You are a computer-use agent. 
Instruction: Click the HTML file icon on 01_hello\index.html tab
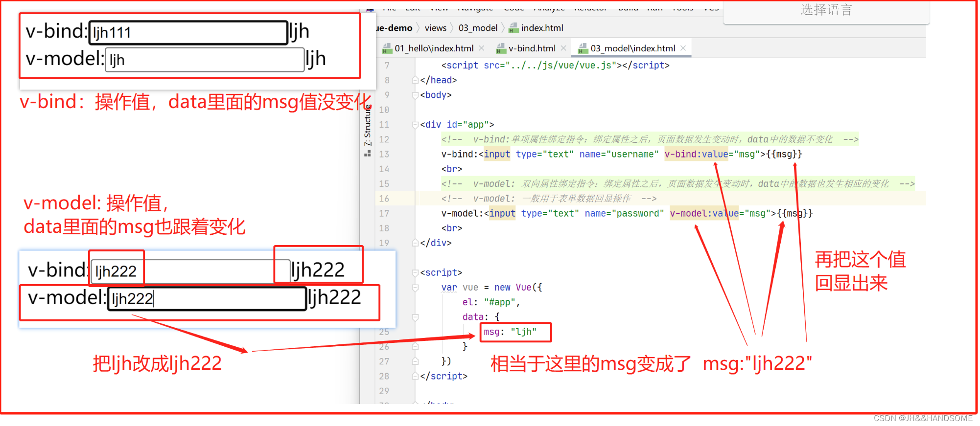tap(387, 48)
